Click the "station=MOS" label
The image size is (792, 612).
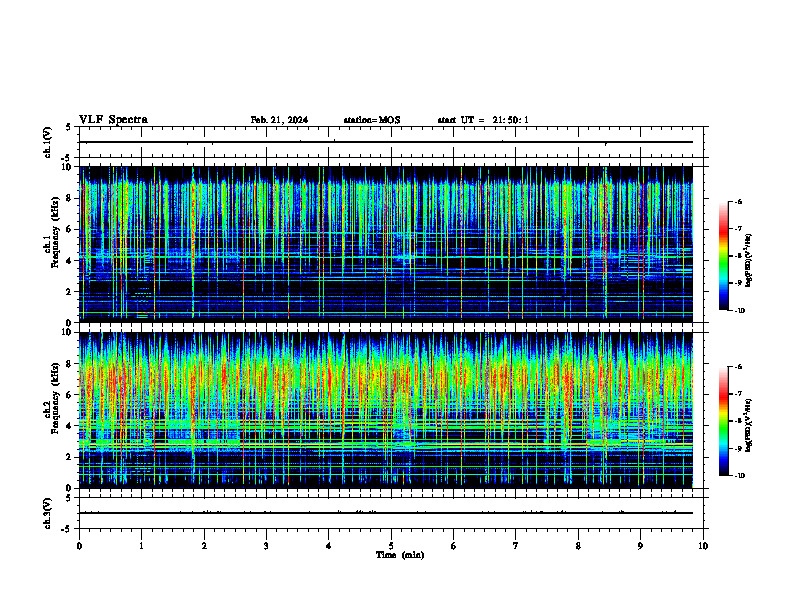[372, 120]
